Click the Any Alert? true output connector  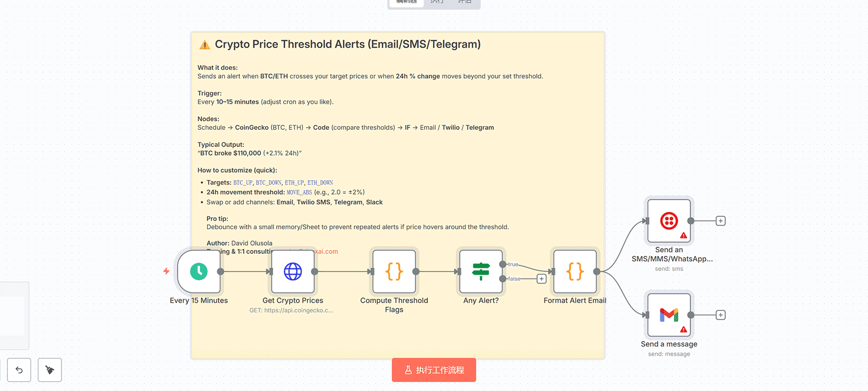(503, 264)
